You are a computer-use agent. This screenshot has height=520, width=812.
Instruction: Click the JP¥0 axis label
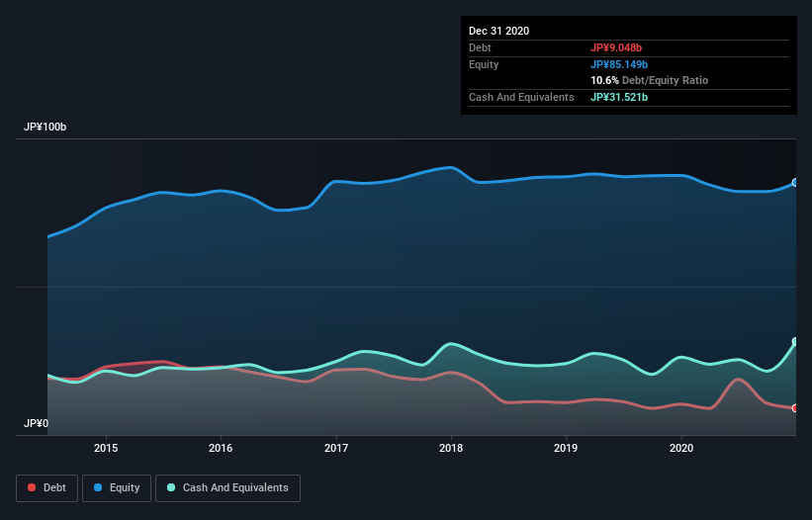[x=36, y=423]
